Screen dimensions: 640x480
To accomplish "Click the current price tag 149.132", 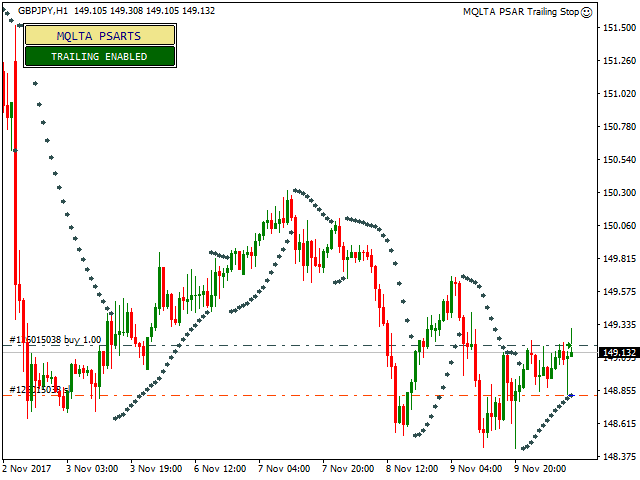I will point(619,352).
